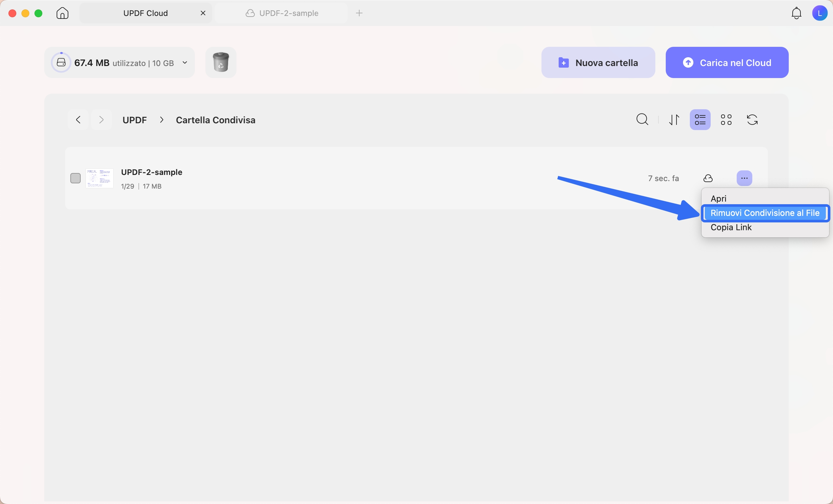
Task: Go to the home screen icon
Action: pos(62,13)
